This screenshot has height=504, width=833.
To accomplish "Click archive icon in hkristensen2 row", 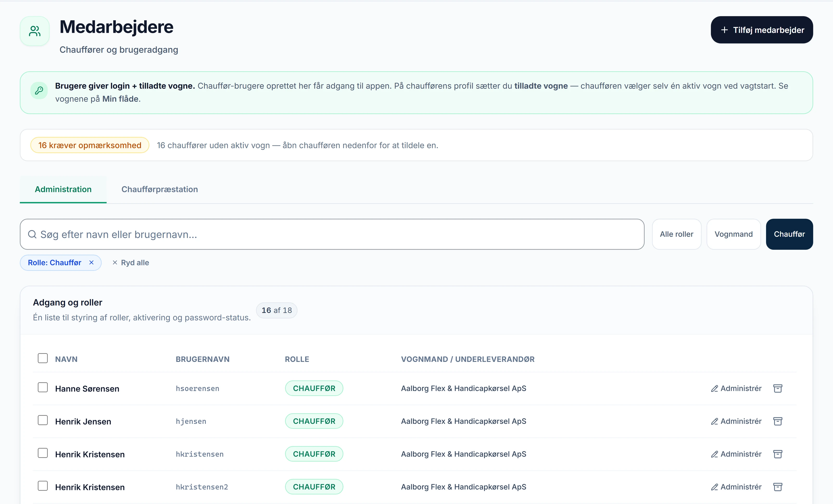I will click(778, 487).
